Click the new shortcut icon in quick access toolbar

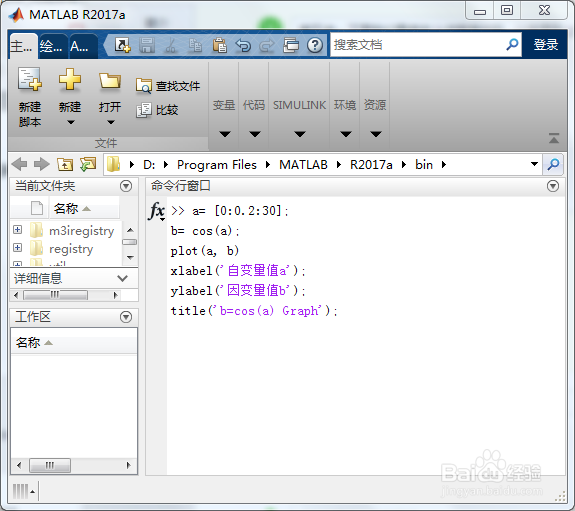pos(122,45)
